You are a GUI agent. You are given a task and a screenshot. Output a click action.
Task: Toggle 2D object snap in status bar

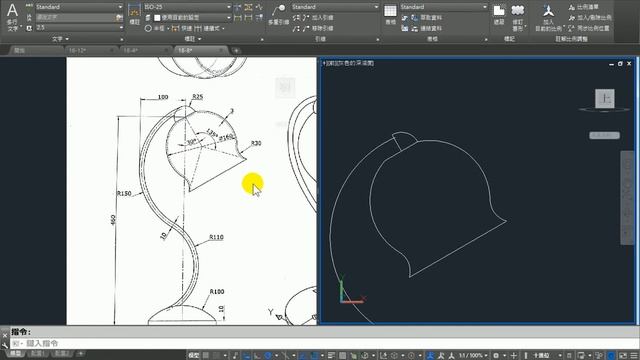point(314,355)
